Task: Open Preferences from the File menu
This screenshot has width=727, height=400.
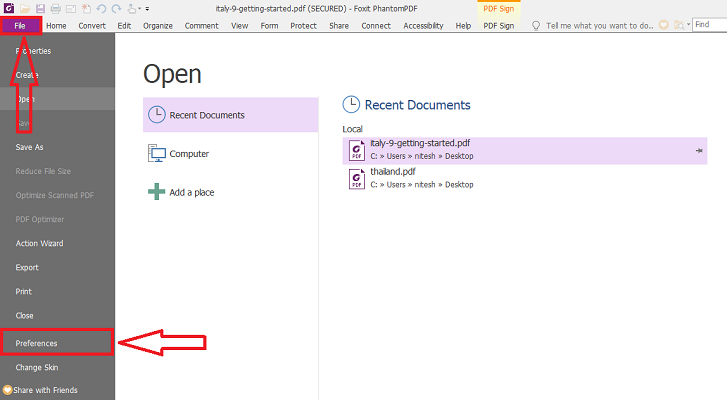Action: click(57, 343)
